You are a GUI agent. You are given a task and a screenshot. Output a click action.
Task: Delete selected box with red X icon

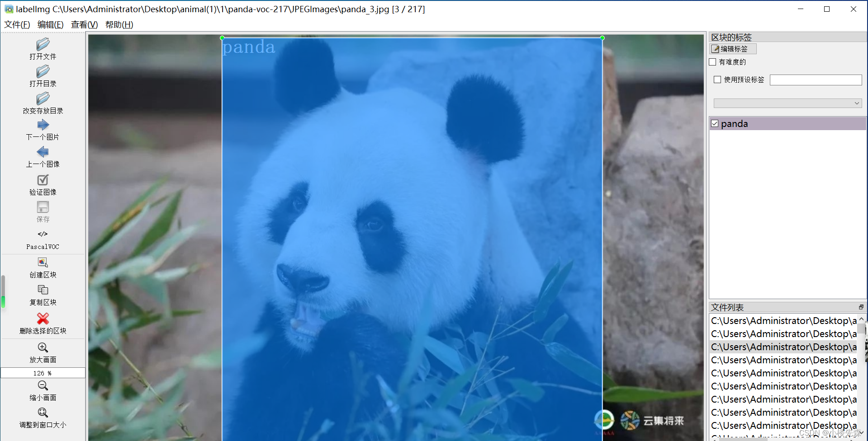[x=43, y=319]
